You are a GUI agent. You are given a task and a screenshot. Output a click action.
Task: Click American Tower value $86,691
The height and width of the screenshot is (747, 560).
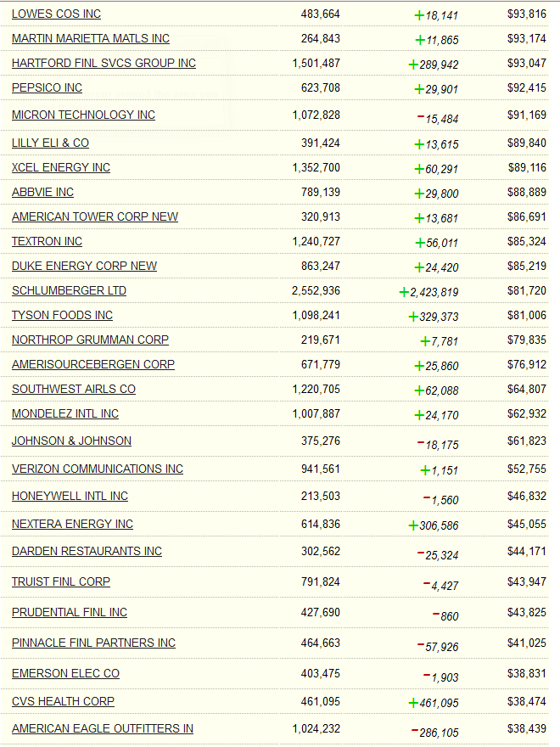click(527, 216)
